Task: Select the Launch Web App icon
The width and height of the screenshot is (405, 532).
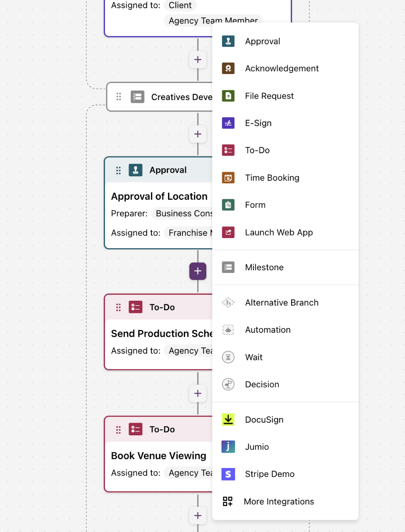Action: pyautogui.click(x=228, y=232)
